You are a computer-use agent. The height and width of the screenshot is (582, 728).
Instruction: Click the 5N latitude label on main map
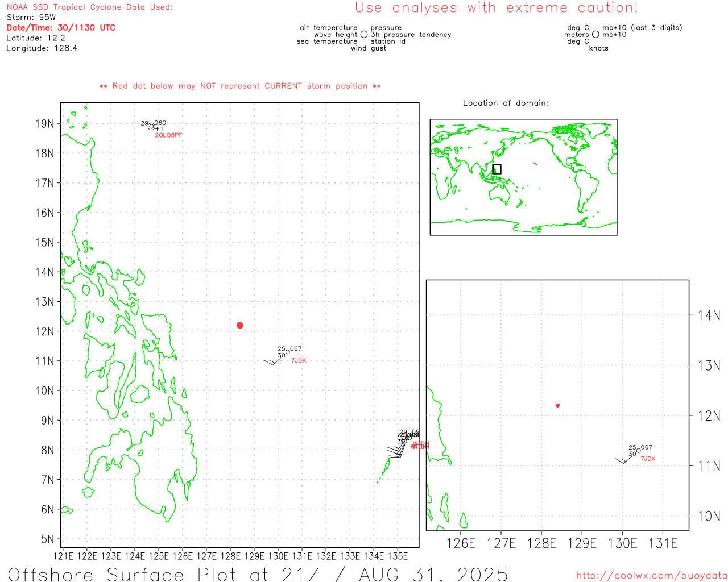(48, 539)
